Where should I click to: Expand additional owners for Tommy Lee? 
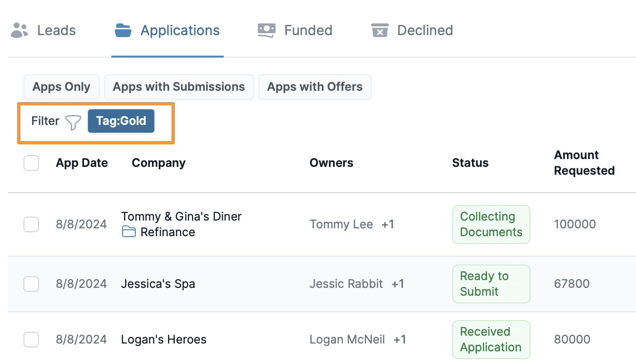click(388, 224)
